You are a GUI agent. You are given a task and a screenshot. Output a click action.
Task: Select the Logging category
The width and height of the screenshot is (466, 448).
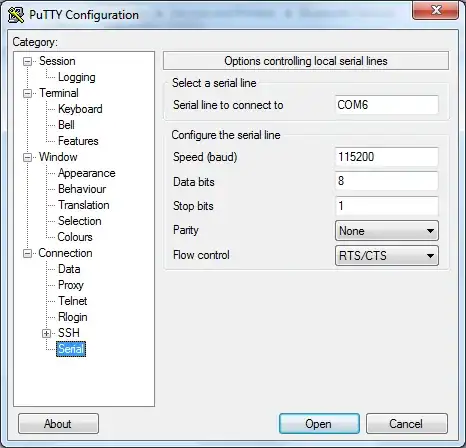click(77, 77)
